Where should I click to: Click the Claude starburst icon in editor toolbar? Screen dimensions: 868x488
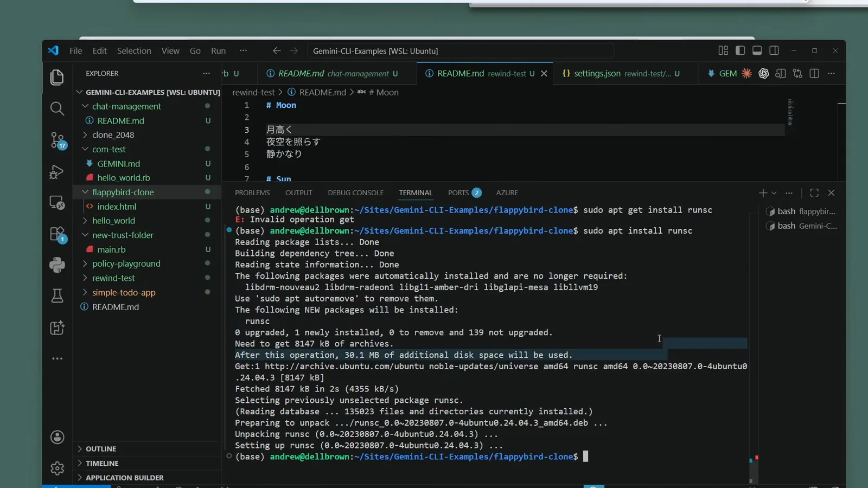[x=747, y=73]
